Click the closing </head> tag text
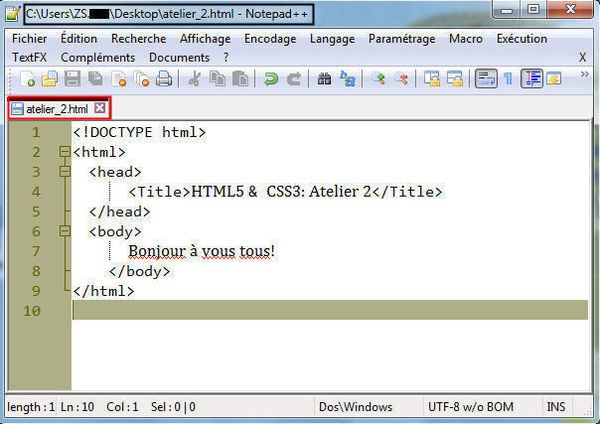This screenshot has width=600, height=424. click(x=119, y=212)
